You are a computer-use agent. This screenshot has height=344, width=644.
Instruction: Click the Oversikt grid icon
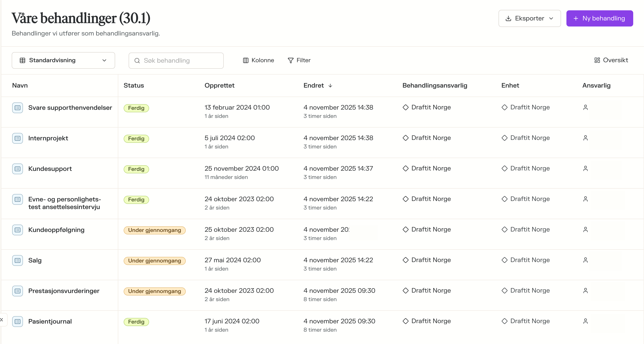pos(597,60)
